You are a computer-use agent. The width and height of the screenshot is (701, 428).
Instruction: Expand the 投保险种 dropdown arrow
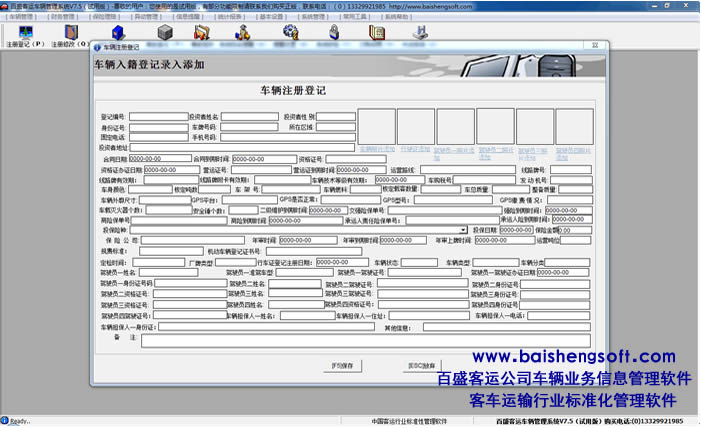point(464,230)
